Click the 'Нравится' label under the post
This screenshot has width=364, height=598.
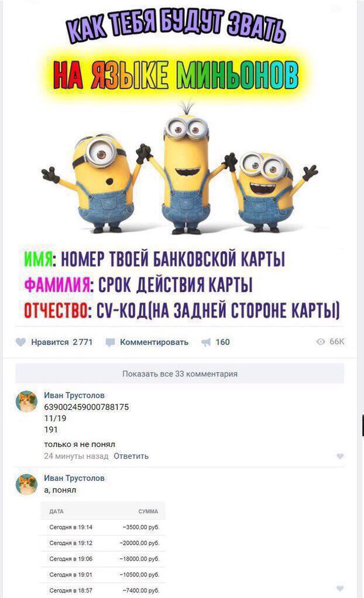[x=50, y=342]
